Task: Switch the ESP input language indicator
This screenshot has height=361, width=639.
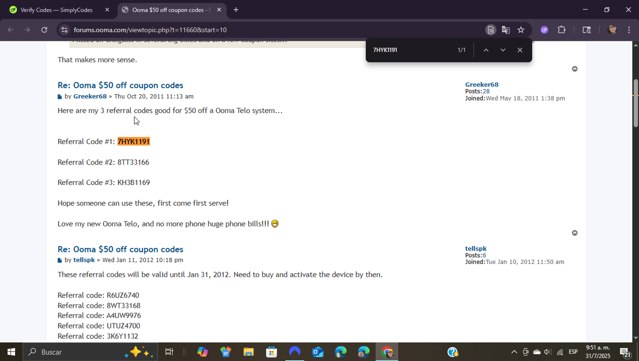Action: coord(573,352)
